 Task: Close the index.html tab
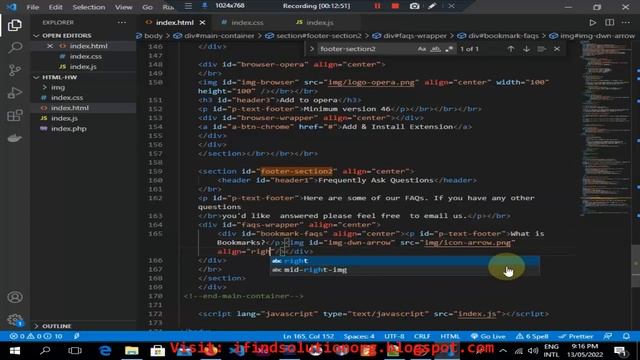(202, 22)
